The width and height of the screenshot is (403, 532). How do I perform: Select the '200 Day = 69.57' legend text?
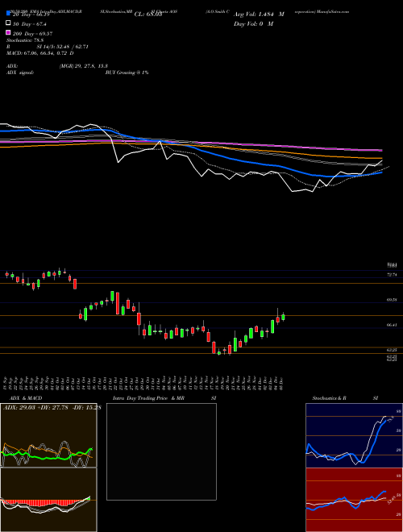[32, 34]
